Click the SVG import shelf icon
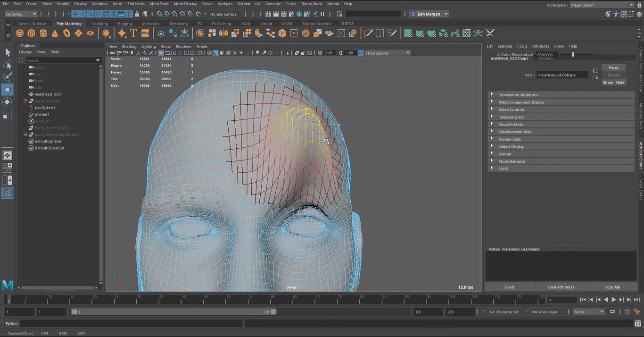 (x=145, y=33)
